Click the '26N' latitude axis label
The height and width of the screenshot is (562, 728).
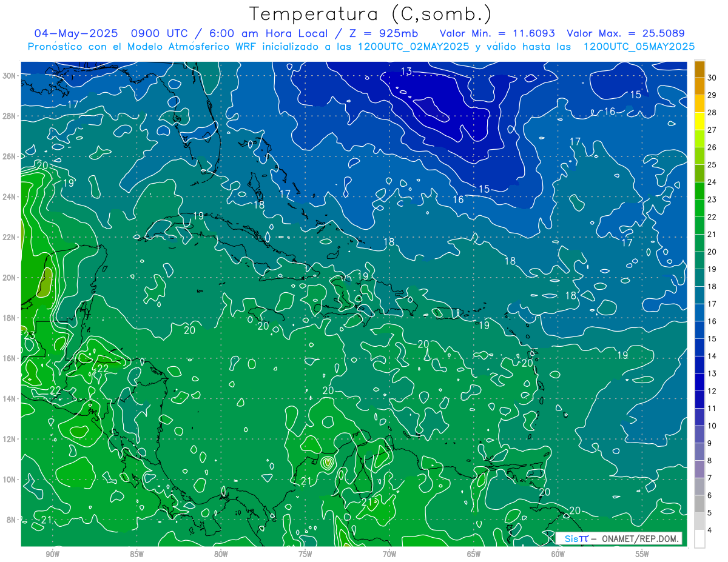[x=10, y=156]
